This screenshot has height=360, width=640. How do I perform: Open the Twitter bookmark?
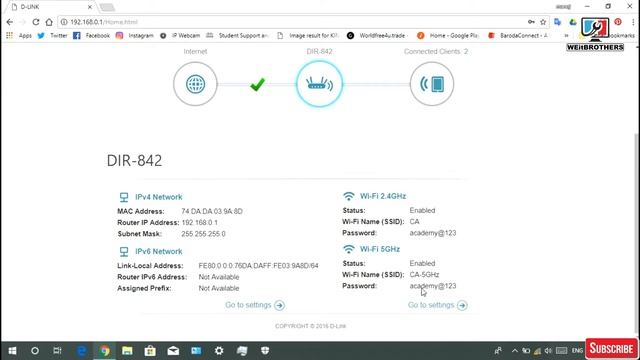pos(52,36)
